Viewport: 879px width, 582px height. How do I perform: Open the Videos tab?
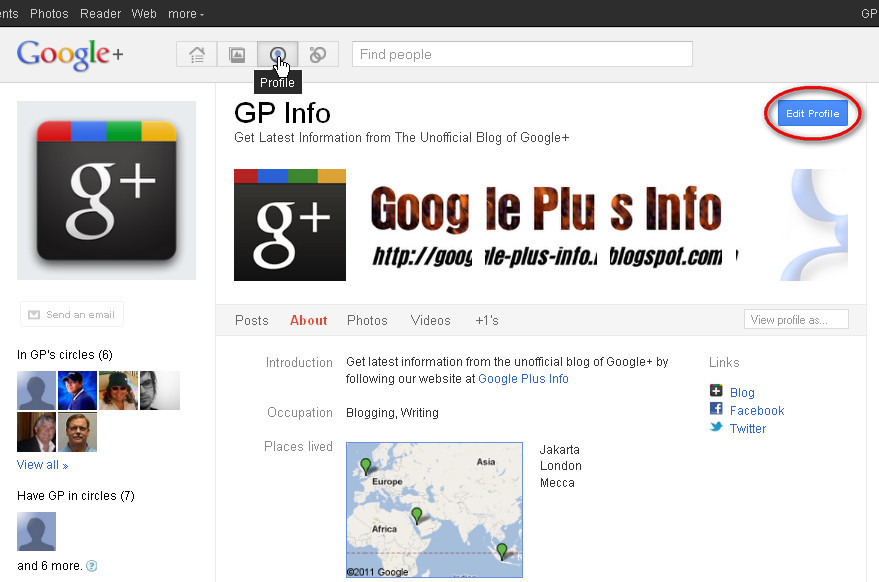point(431,320)
